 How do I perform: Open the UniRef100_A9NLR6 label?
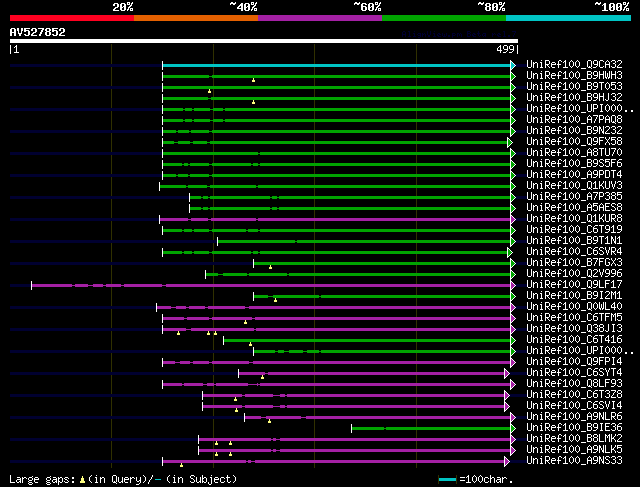coord(574,417)
